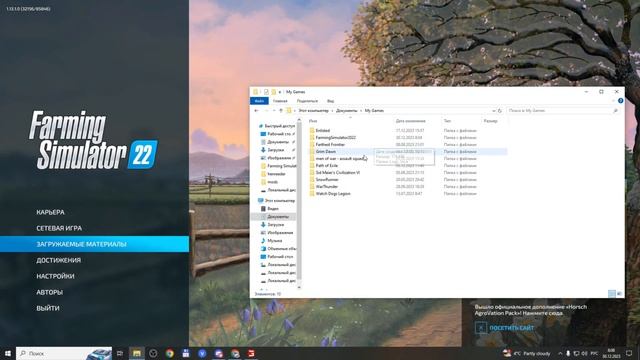Viewport: 640px width, 360px height.
Task: Click the taskbar Поиск search box
Action: coord(64,353)
